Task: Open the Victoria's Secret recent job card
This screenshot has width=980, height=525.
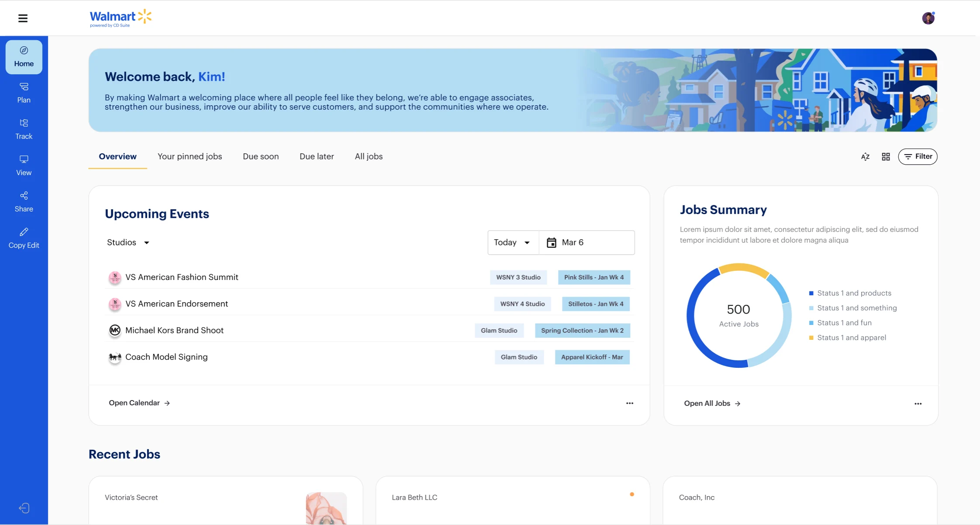Action: 226,501
